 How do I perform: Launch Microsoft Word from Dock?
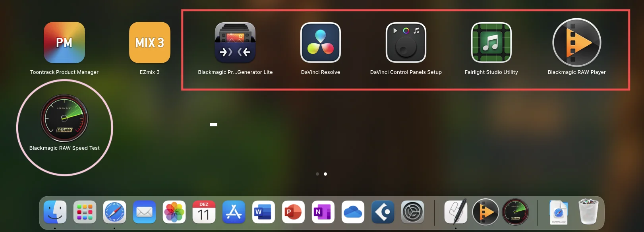[263, 212]
